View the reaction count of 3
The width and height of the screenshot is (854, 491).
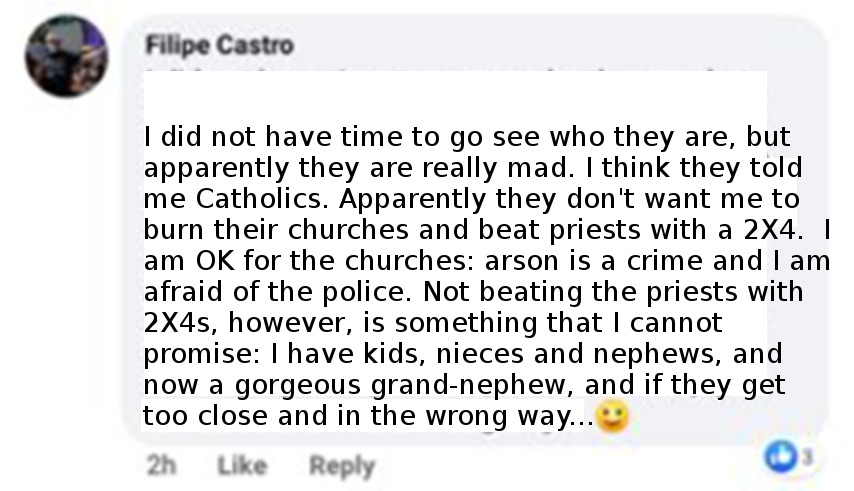point(808,457)
